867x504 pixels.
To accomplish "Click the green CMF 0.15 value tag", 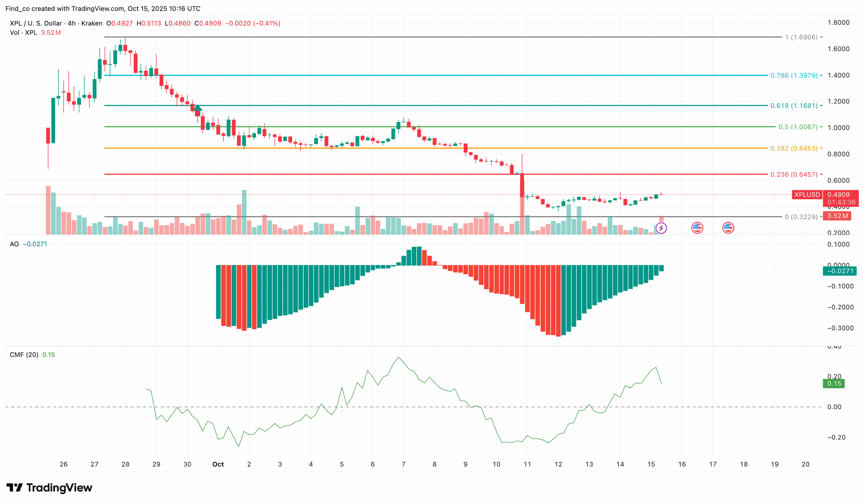I will 833,384.
